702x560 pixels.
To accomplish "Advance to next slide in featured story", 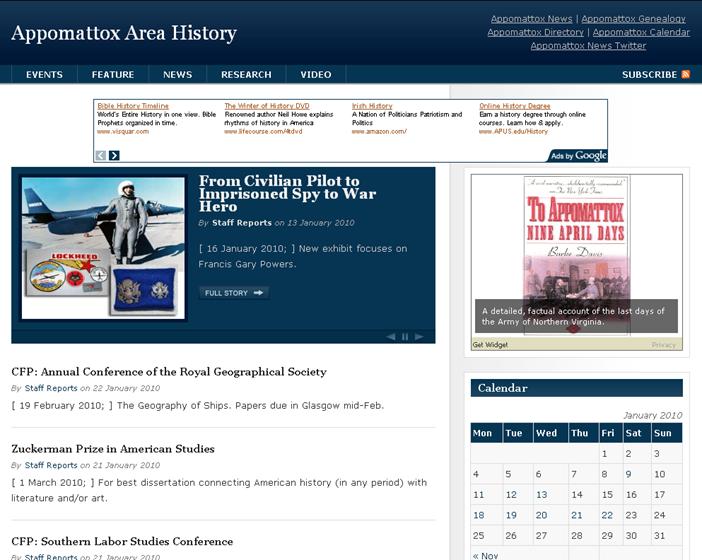I will [x=419, y=337].
